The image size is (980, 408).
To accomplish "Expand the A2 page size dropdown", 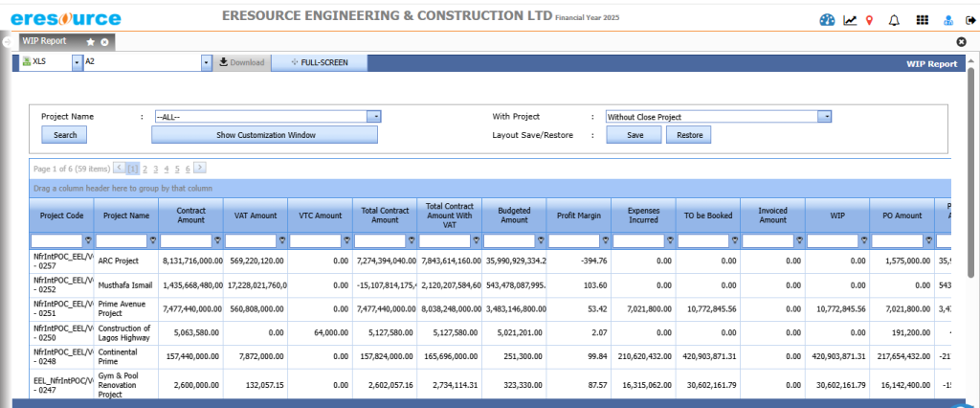I will pos(206,62).
